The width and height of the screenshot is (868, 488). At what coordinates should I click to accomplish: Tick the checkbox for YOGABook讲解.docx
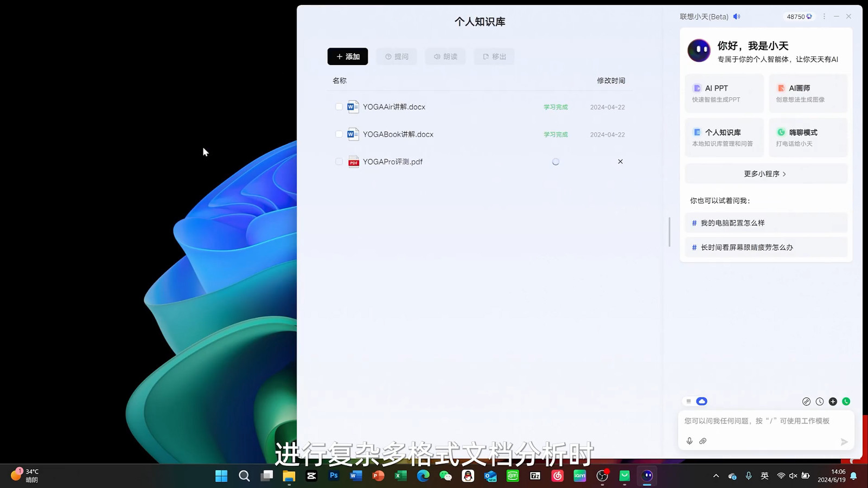[339, 134]
